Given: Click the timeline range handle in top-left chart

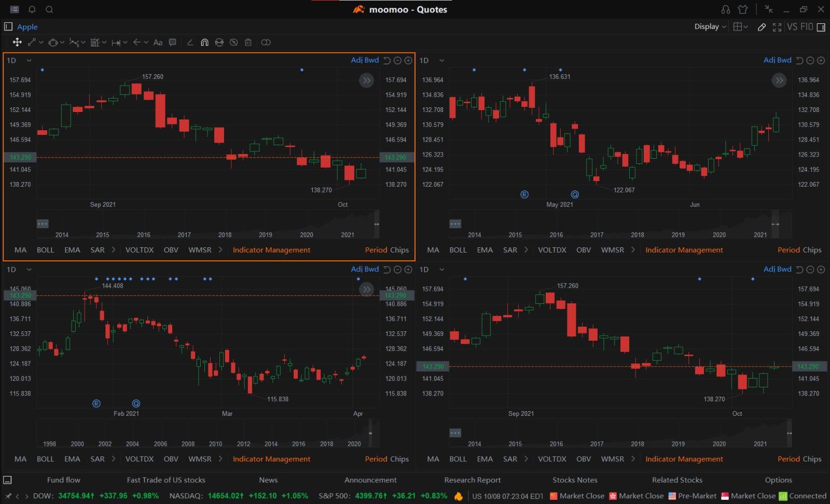Looking at the screenshot, I should (377, 224).
